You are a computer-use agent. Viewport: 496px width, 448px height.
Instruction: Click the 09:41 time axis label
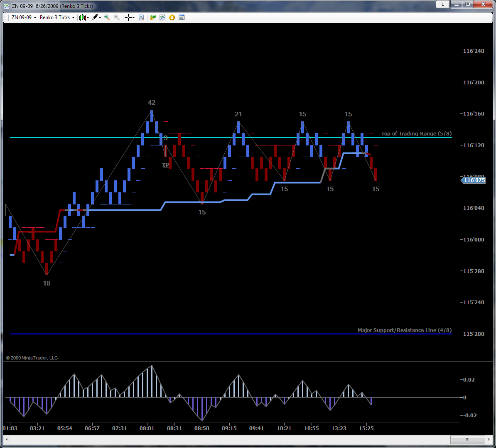pyautogui.click(x=257, y=428)
